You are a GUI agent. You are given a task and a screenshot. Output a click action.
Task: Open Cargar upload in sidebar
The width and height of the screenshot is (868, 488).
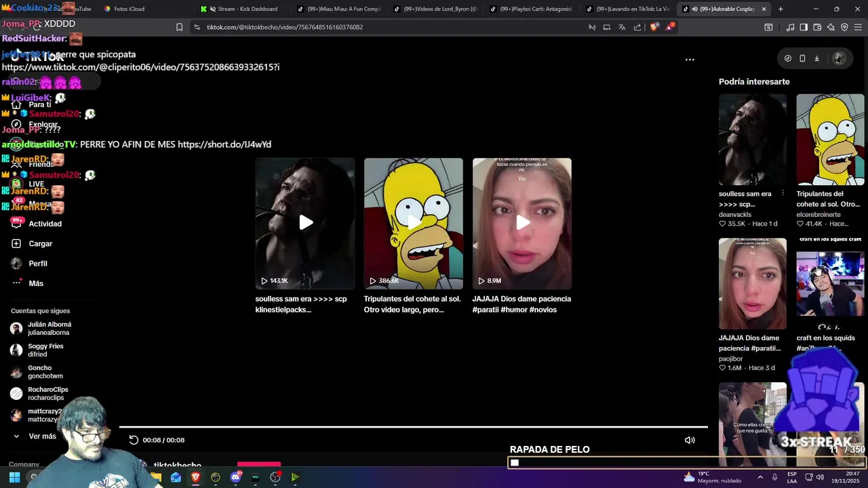pos(33,243)
